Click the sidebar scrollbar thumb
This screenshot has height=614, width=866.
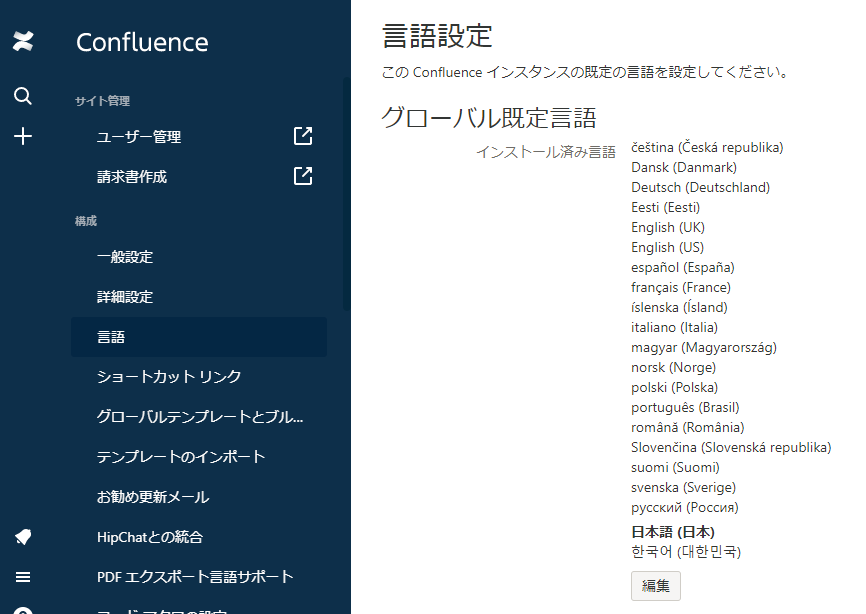pyautogui.click(x=346, y=193)
